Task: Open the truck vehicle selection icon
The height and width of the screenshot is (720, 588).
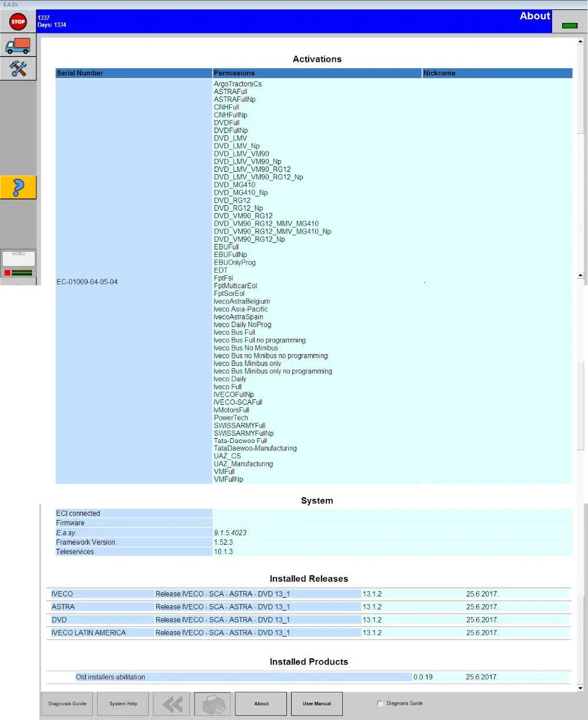Action: (18, 45)
